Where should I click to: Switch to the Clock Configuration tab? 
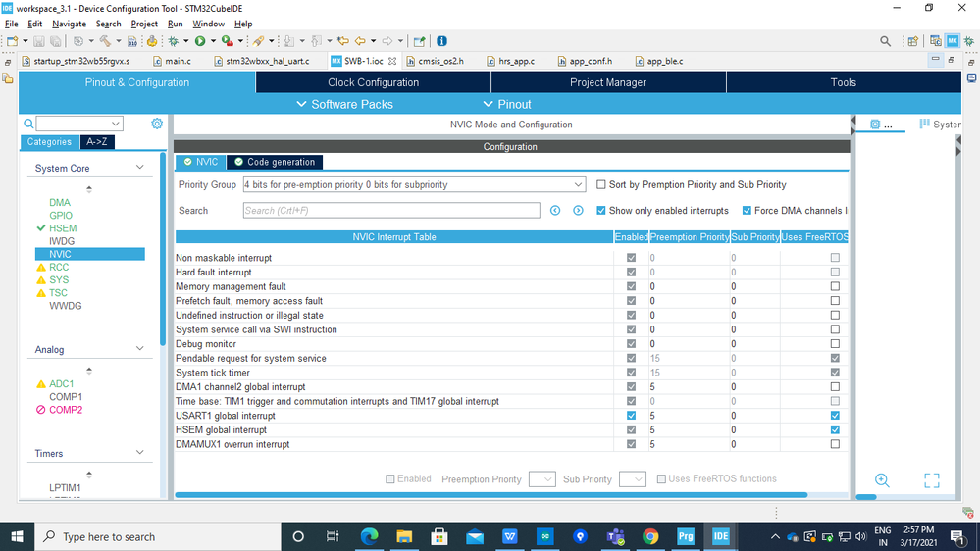coord(373,82)
